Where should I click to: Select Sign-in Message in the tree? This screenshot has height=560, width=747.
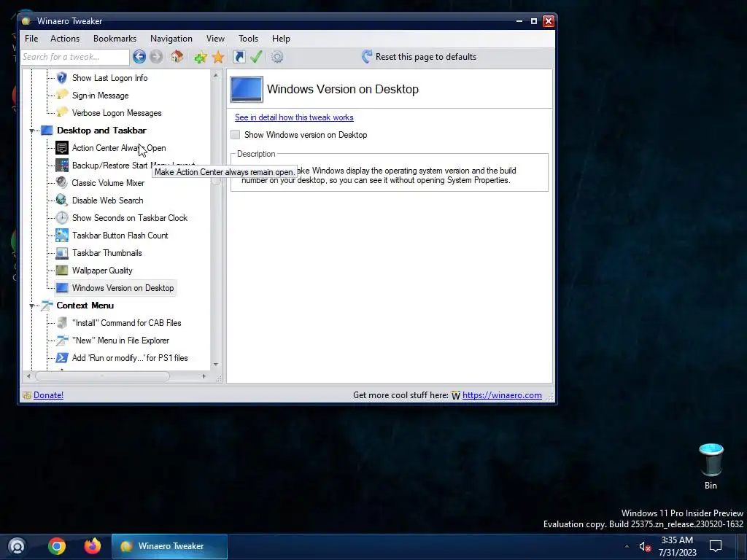tap(100, 96)
